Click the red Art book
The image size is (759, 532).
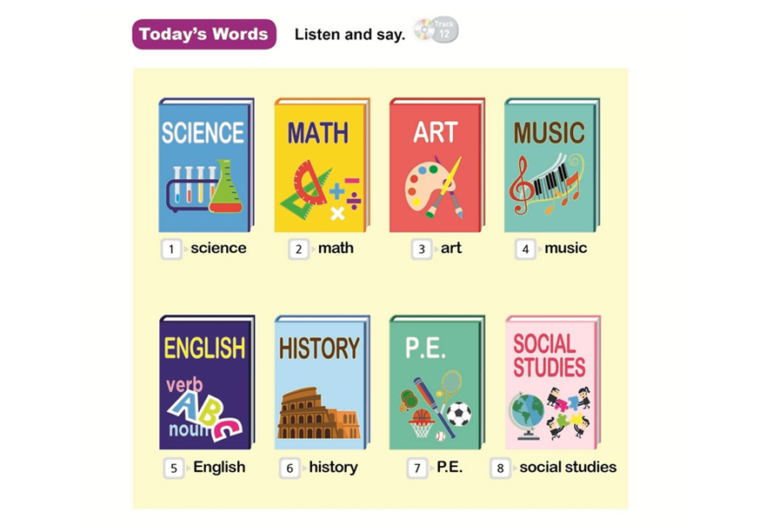[436, 165]
